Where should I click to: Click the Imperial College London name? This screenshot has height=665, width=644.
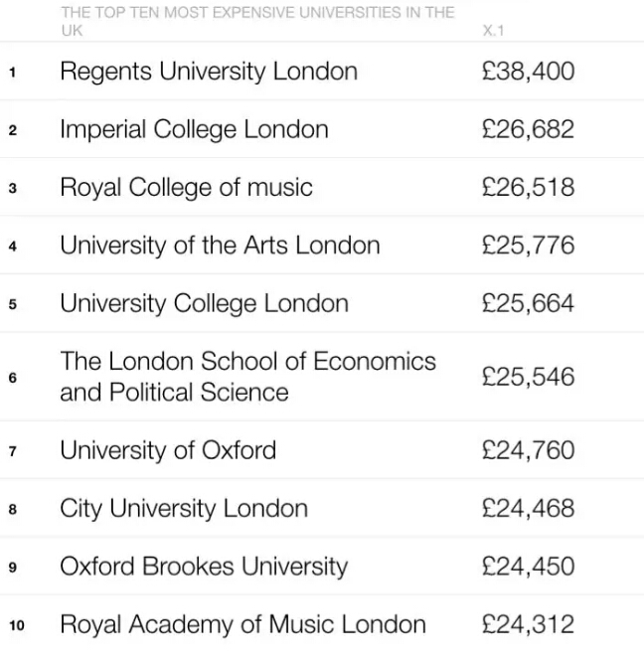point(194,129)
